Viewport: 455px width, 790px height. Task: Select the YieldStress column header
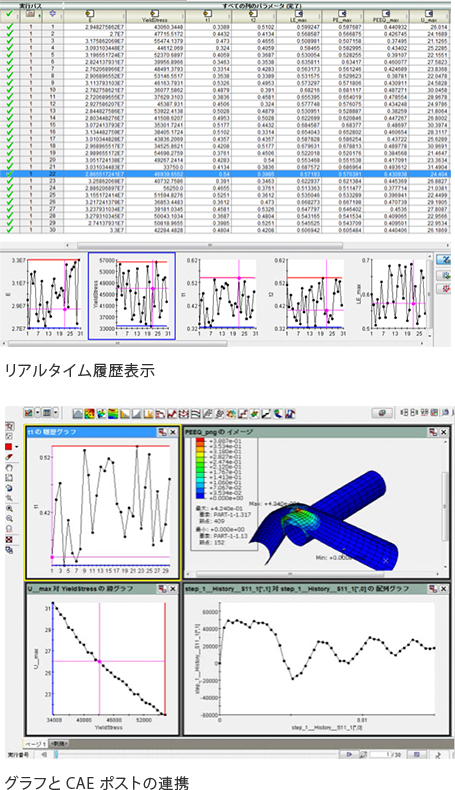[154, 16]
